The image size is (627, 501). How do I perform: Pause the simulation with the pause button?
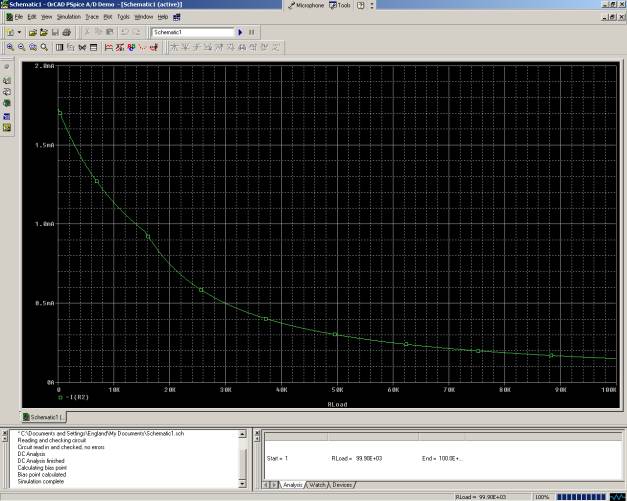coord(251,32)
